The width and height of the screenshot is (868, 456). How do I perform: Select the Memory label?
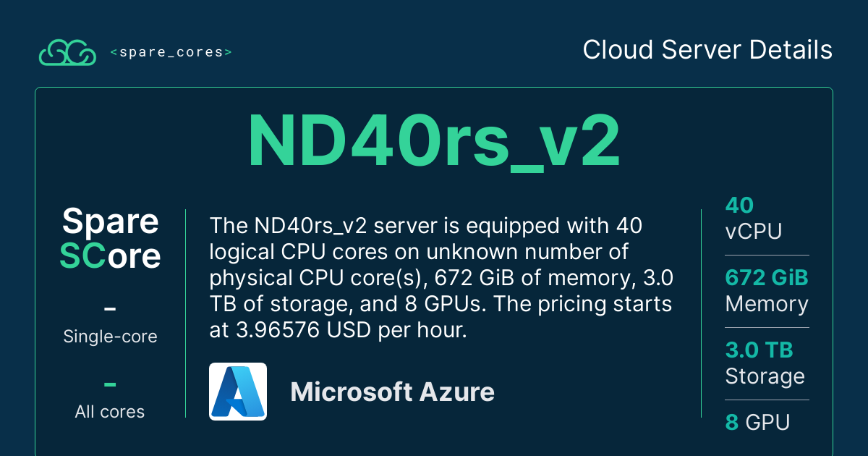(x=766, y=304)
